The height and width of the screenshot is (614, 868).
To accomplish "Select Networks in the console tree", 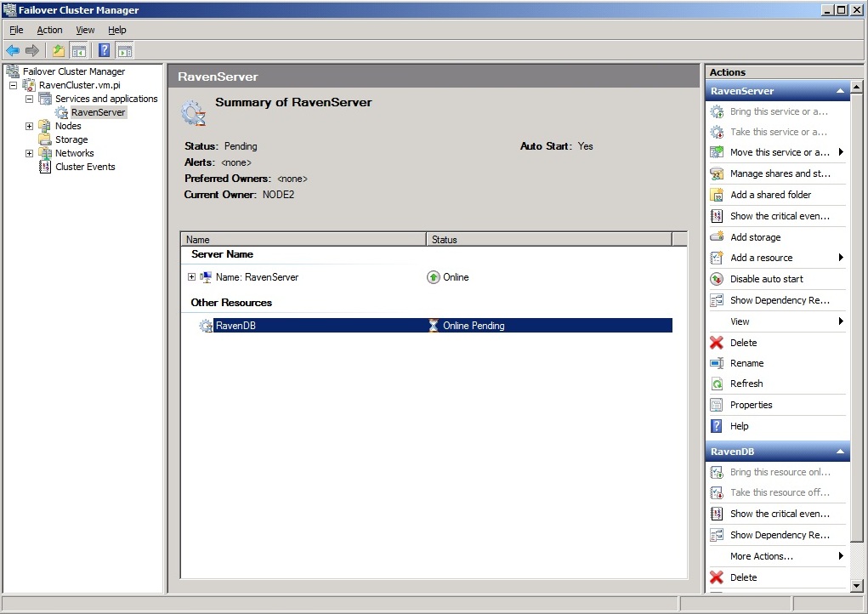I will pos(74,153).
